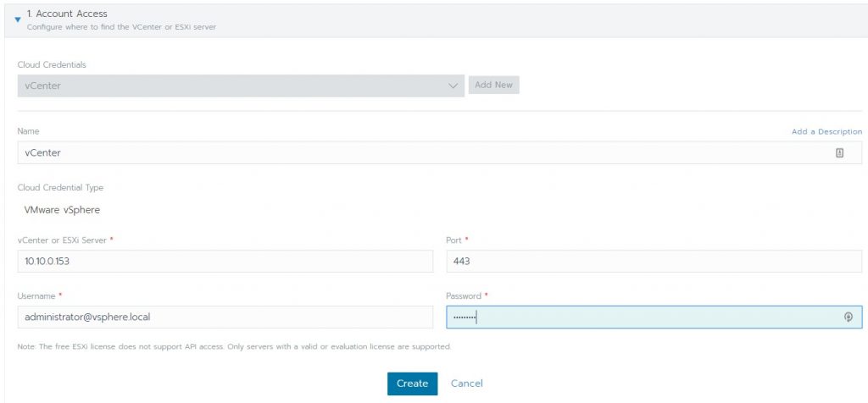Viewport: 868px width, 403px height.
Task: Click the '1. Account Access' section header
Action: tap(67, 14)
